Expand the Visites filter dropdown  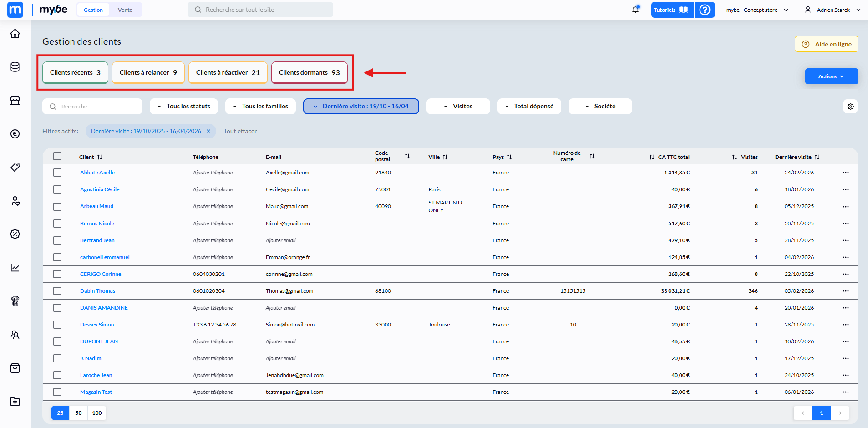click(x=458, y=106)
